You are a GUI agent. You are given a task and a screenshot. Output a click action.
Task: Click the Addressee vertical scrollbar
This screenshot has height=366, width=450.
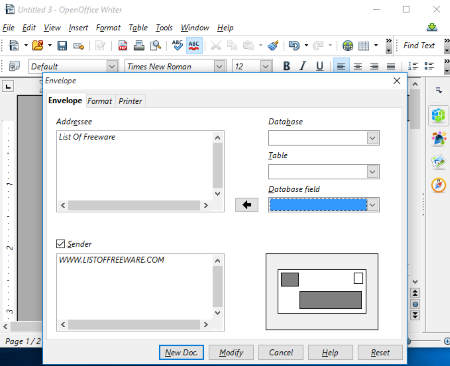pos(218,165)
